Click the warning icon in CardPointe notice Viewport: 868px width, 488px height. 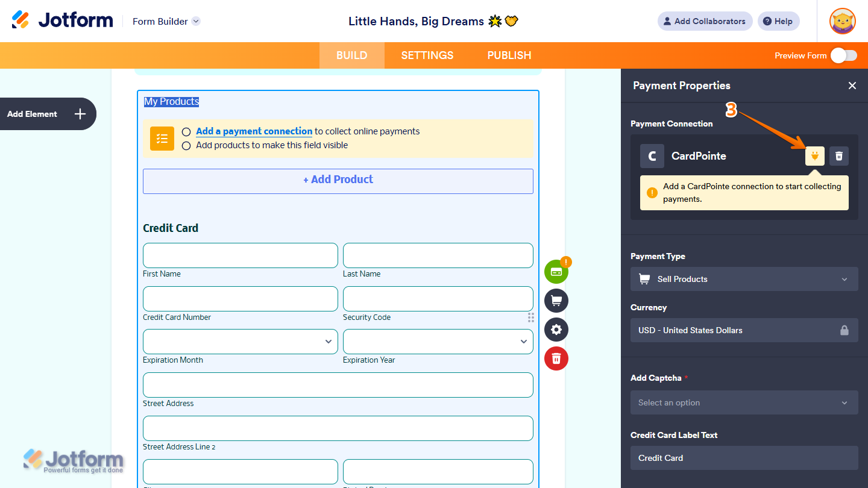(x=652, y=193)
